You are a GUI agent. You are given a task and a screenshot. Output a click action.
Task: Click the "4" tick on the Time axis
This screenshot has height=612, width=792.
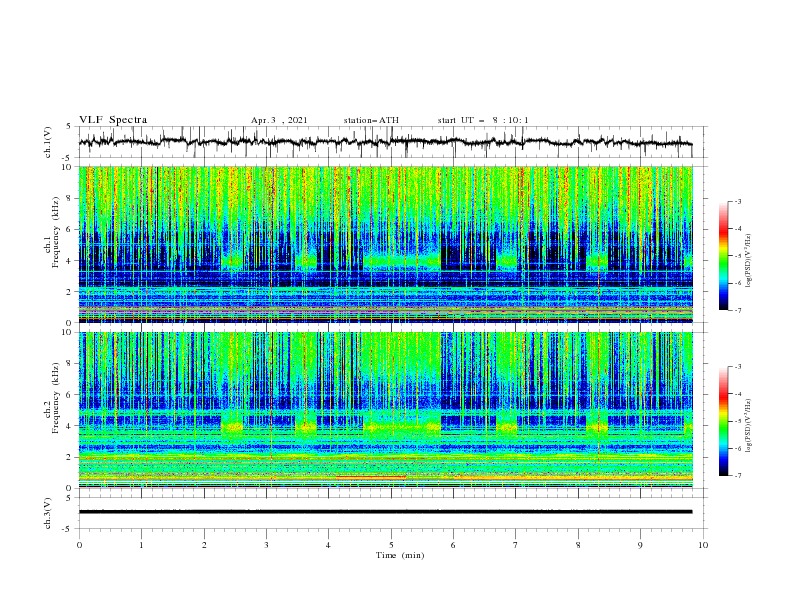tap(329, 545)
